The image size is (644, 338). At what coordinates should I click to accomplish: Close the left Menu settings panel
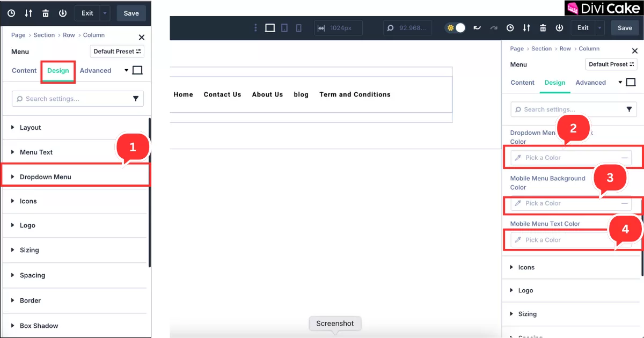(142, 37)
